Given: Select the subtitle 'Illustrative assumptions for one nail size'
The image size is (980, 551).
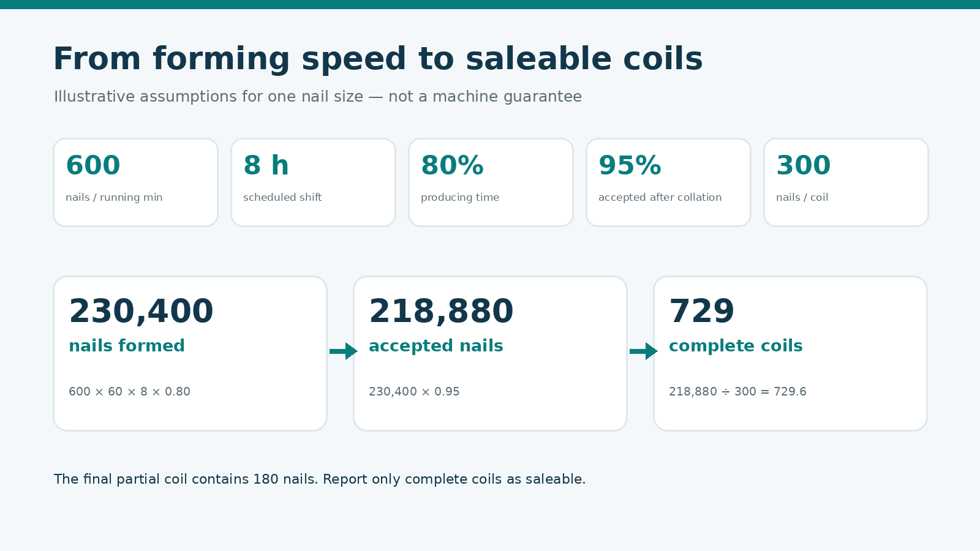Looking at the screenshot, I should pos(208,97).
